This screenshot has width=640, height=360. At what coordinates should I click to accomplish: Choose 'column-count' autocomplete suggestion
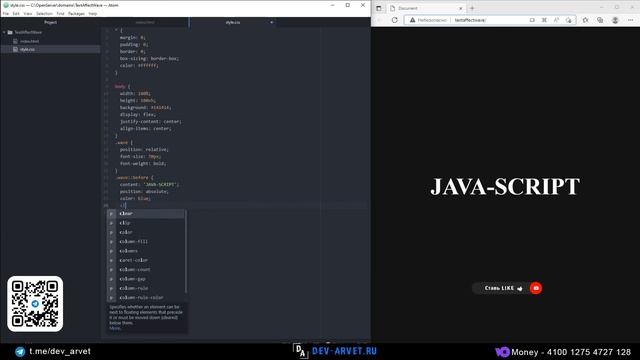146,269
